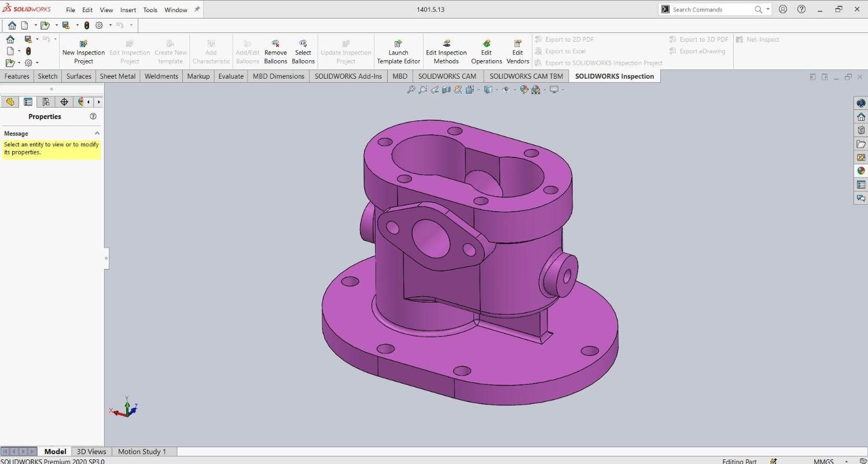Click View Orientation cube icon
The width and height of the screenshot is (868, 464).
(469, 90)
